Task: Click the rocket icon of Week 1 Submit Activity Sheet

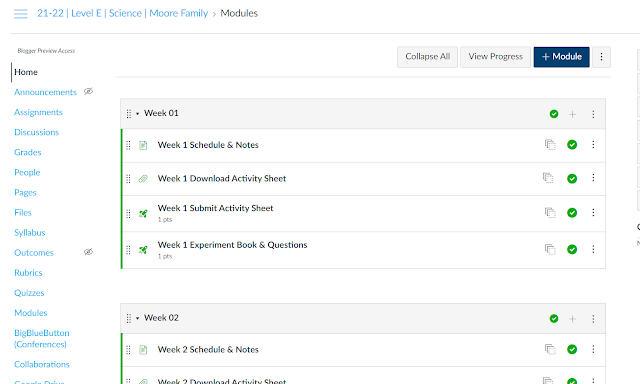Action: (x=143, y=213)
